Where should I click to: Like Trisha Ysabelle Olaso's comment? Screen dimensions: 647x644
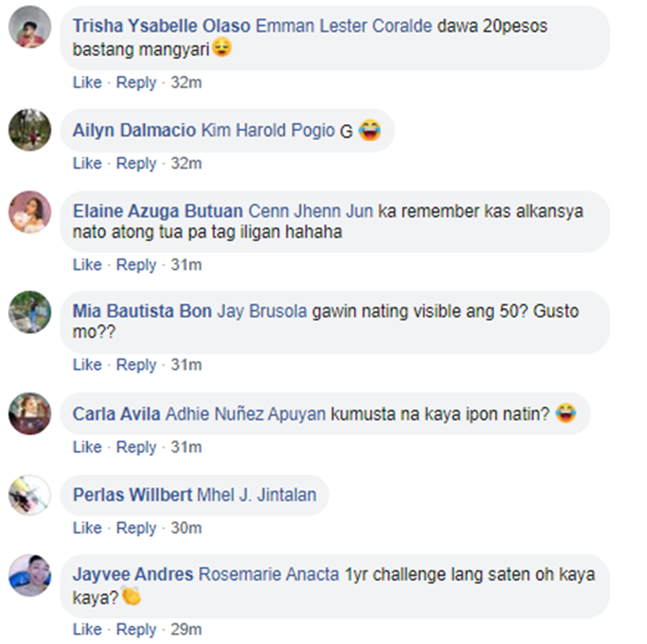pos(87,83)
